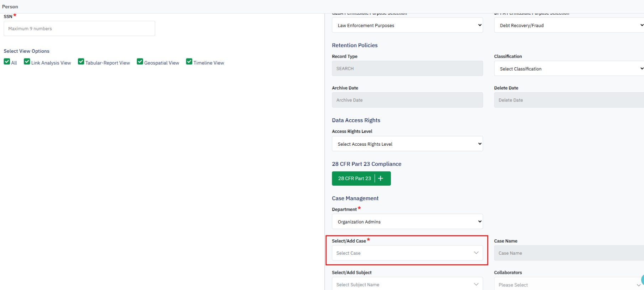644x290 pixels.
Task: Uncheck the All view option checkbox
Action: (7, 62)
